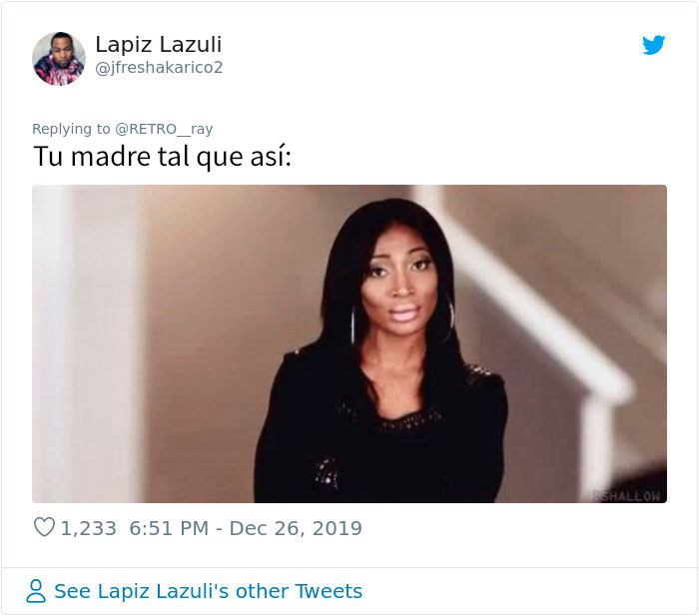699x616 pixels.
Task: Click the Dec 26, 2019 date text
Action: click(x=296, y=528)
